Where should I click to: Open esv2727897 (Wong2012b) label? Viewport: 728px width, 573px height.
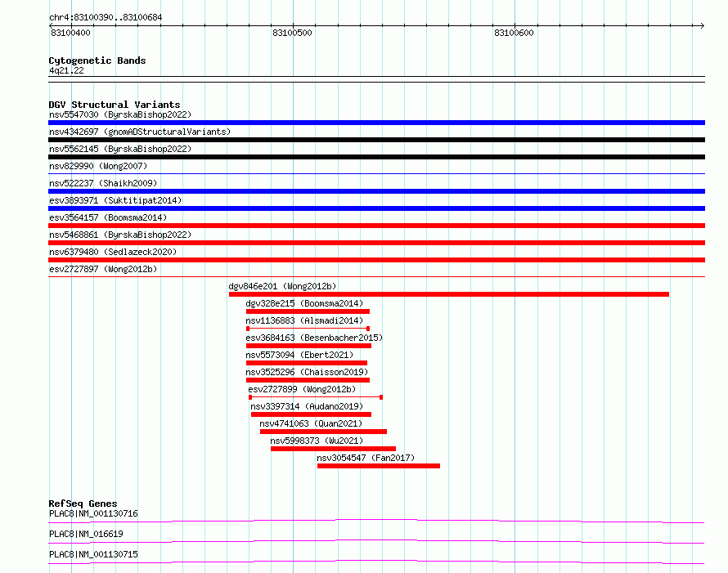click(103, 269)
